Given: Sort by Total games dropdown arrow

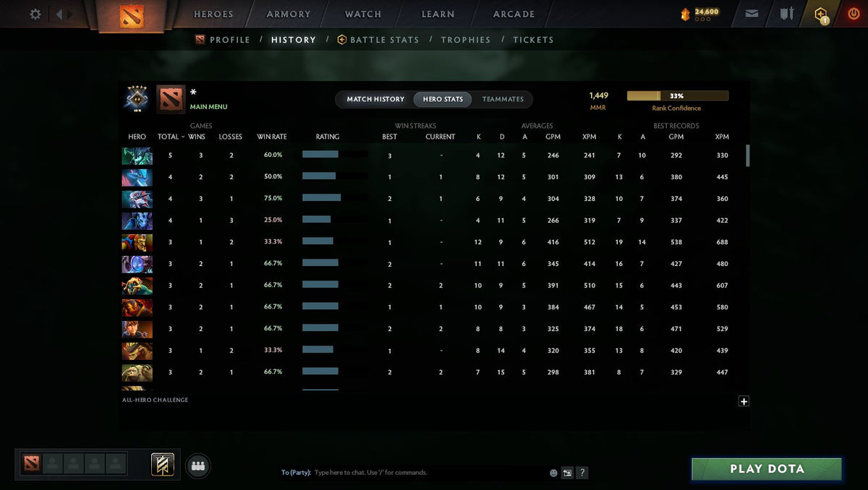Looking at the screenshot, I should 182,137.
